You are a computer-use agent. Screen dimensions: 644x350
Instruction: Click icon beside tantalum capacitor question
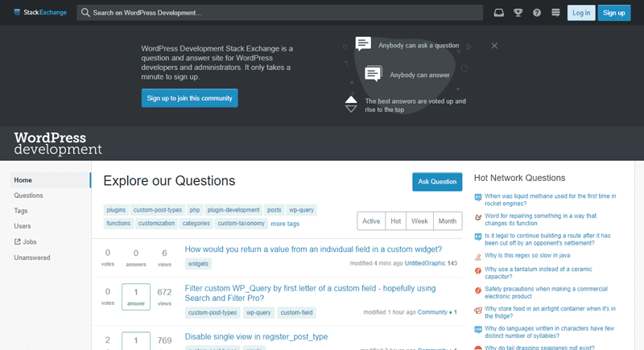tap(478, 270)
